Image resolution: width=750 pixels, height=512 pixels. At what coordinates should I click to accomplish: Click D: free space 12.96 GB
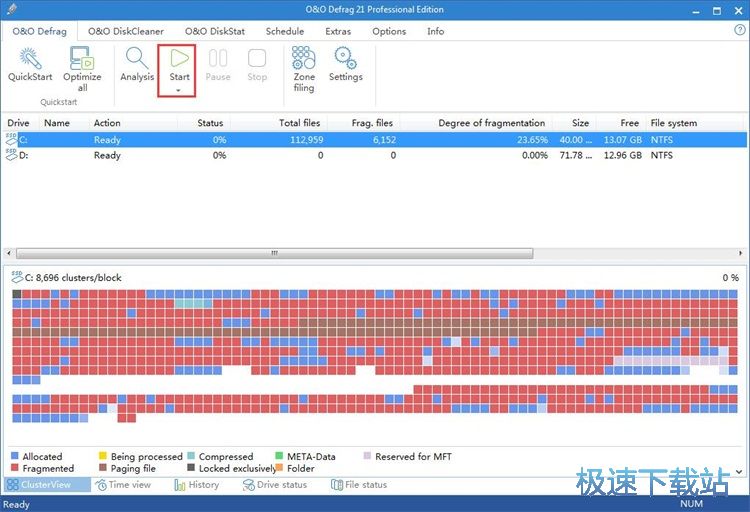point(623,155)
